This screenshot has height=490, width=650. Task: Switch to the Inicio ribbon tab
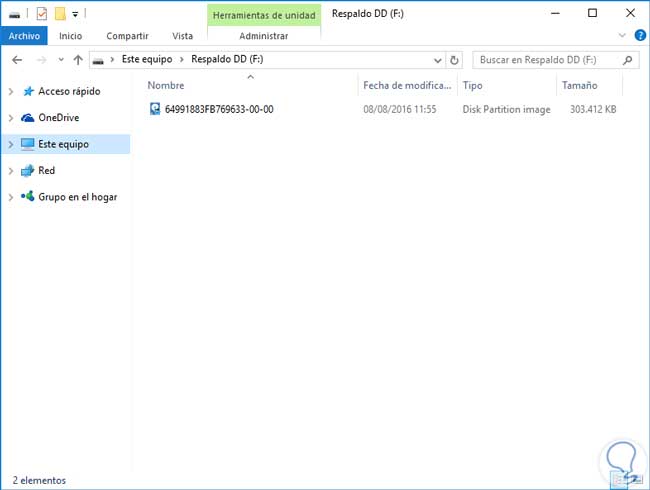pos(70,36)
